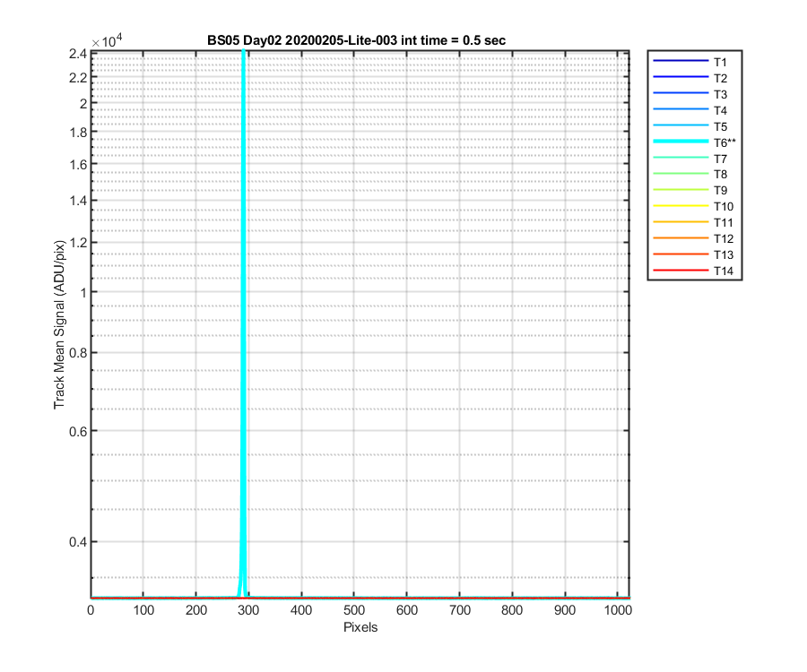This screenshot has height=672, width=807.
Task: Click the T13 legend label
Action: pos(723,255)
